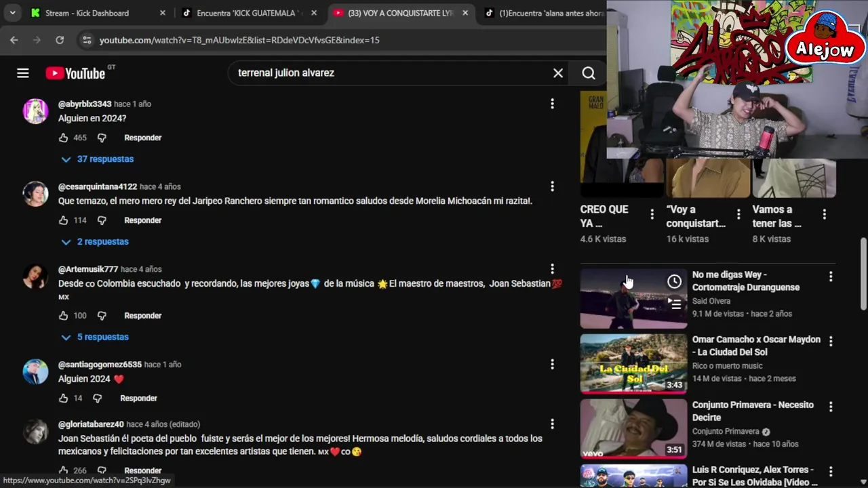The width and height of the screenshot is (868, 488).
Task: Reload the page with refresh icon
Action: 60,40
